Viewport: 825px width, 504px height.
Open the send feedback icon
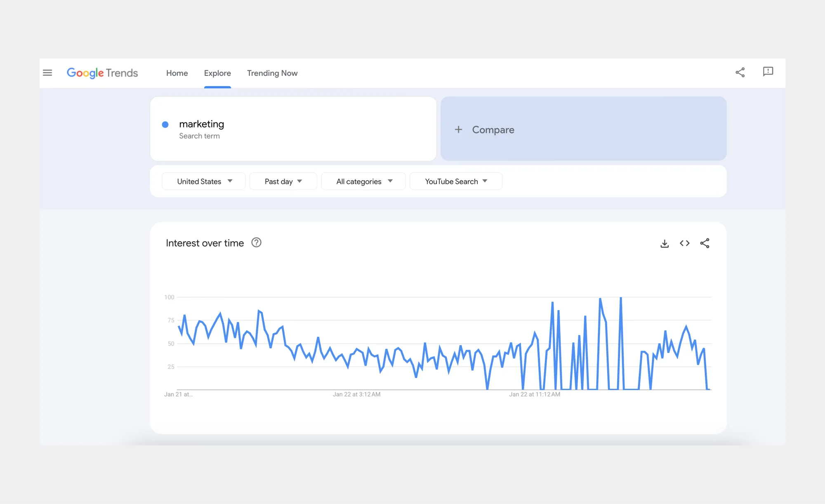tap(768, 72)
